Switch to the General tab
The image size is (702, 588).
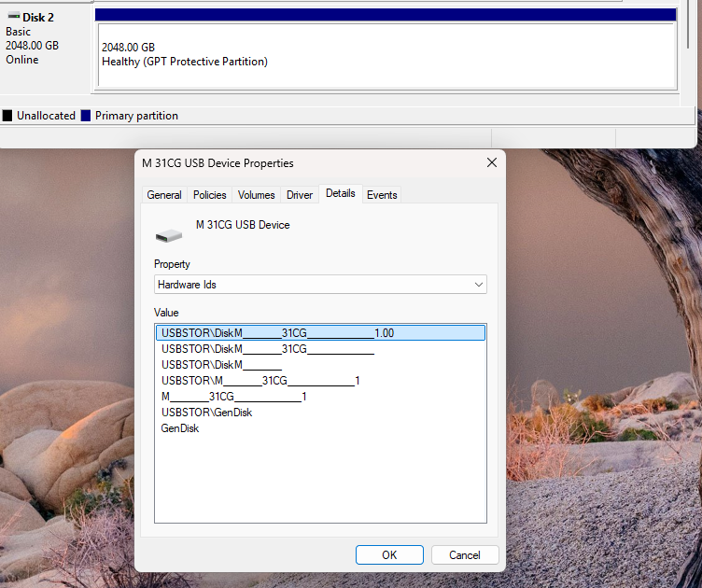(164, 195)
